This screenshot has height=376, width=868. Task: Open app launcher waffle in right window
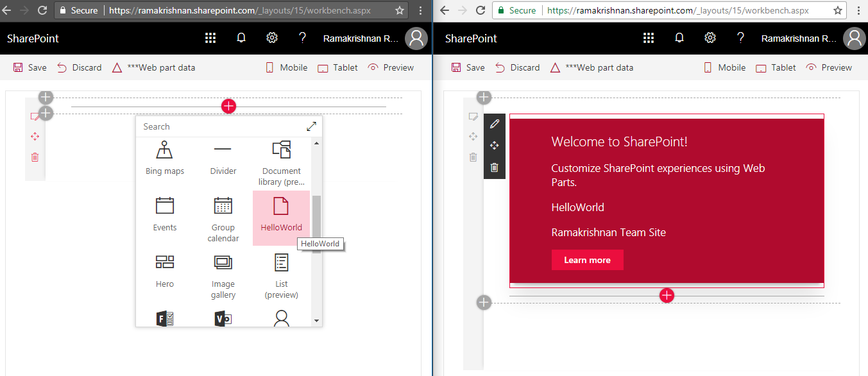649,38
